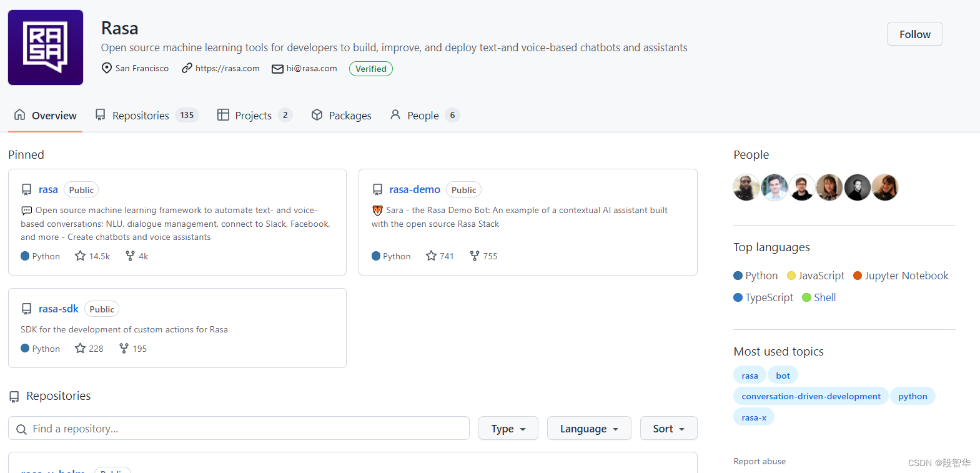Click the Python language dot in rasa card
Viewport: 980px width, 473px height.
point(25,256)
